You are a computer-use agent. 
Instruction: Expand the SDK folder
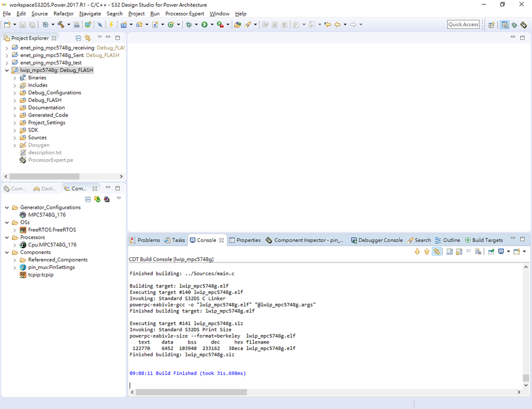[14, 130]
